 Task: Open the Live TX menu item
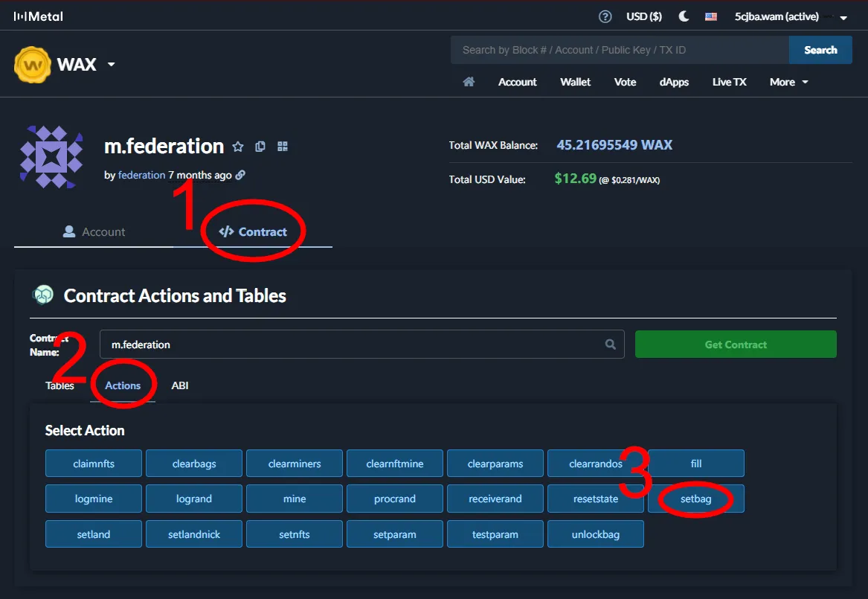click(729, 82)
